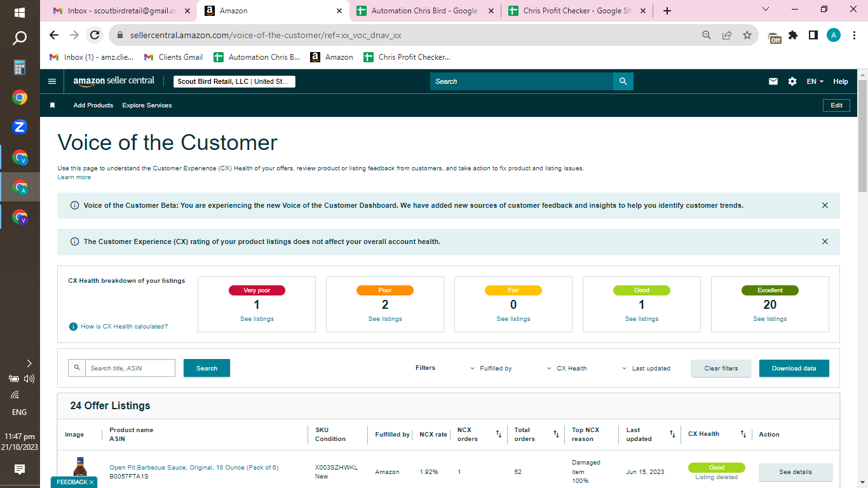Viewport: 868px width, 488px height.
Task: See listings with Fair CX Health
Action: [513, 319]
